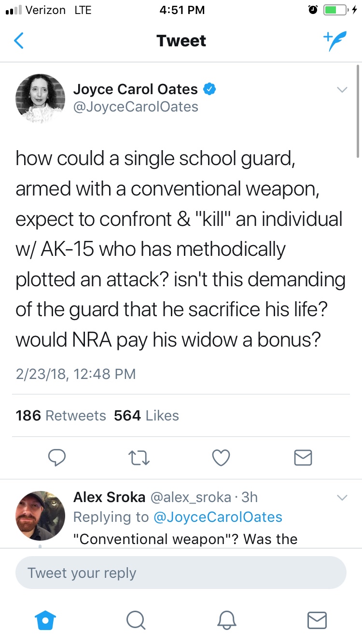Open the Notifications bell tab
Screen dimensions: 362x644
(226, 620)
